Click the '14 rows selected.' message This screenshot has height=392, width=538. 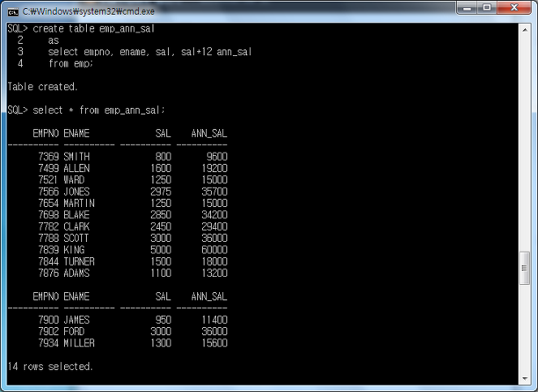click(50, 367)
